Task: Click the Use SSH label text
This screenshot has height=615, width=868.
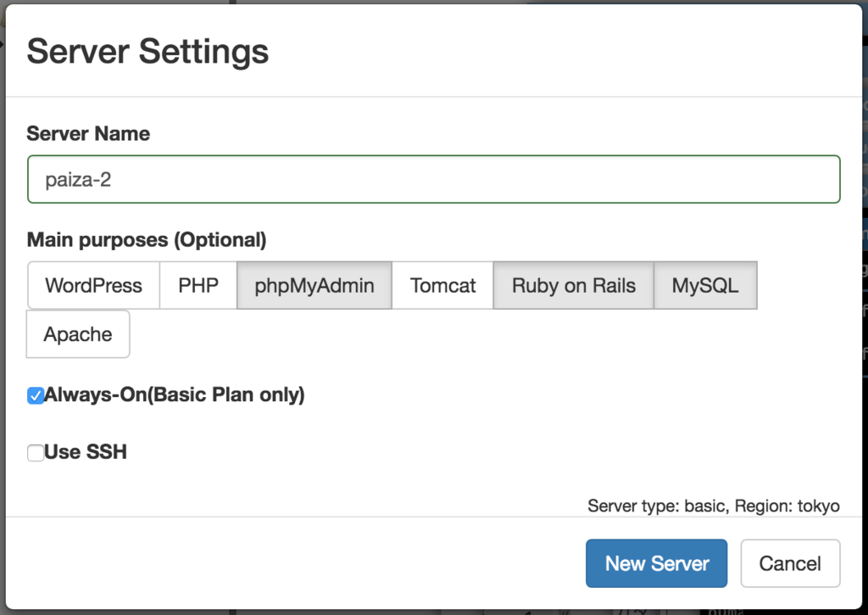Action: (86, 452)
